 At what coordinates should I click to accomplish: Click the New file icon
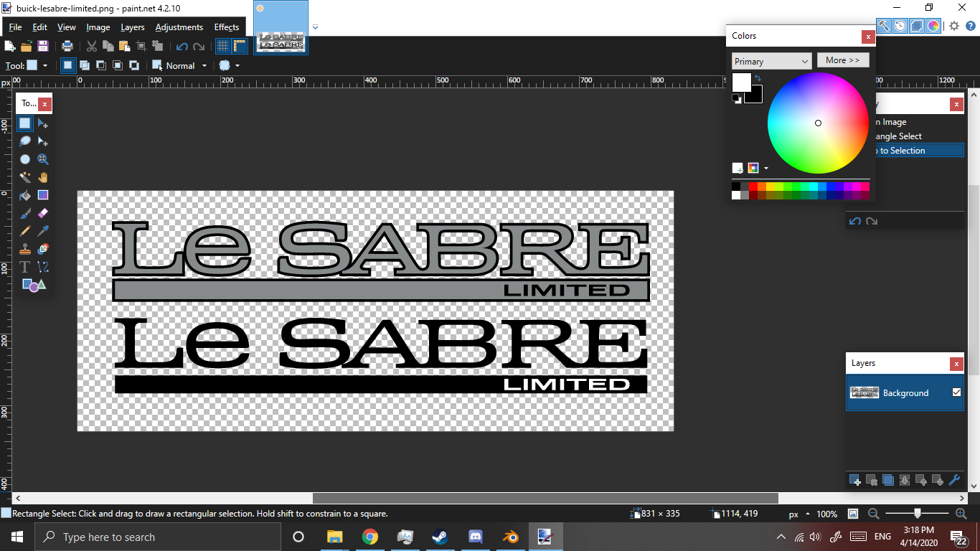tap(9, 46)
